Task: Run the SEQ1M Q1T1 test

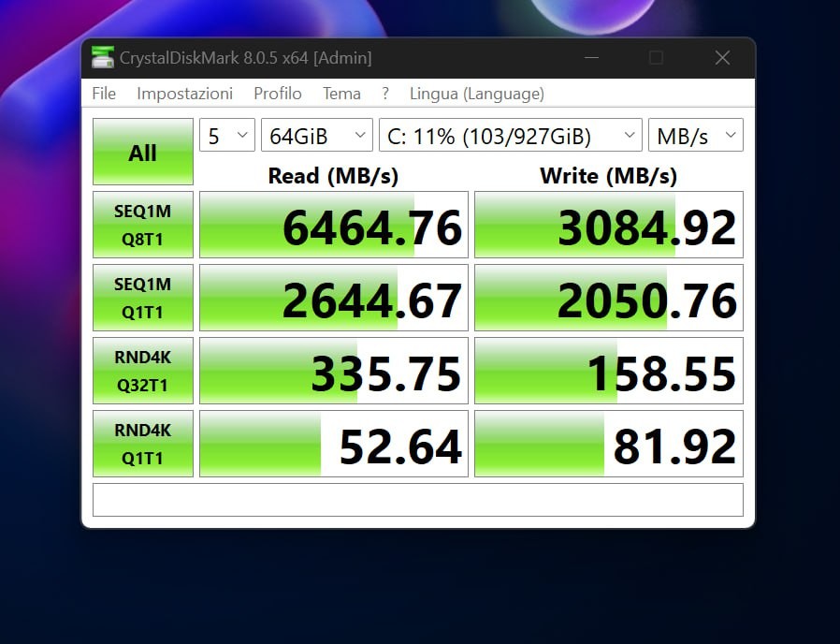Action: click(x=143, y=298)
